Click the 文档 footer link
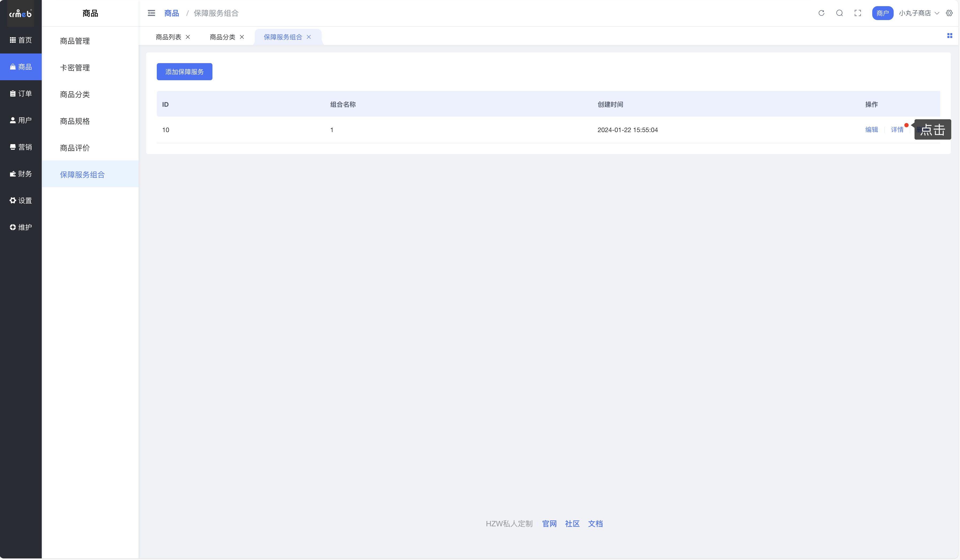 point(595,524)
